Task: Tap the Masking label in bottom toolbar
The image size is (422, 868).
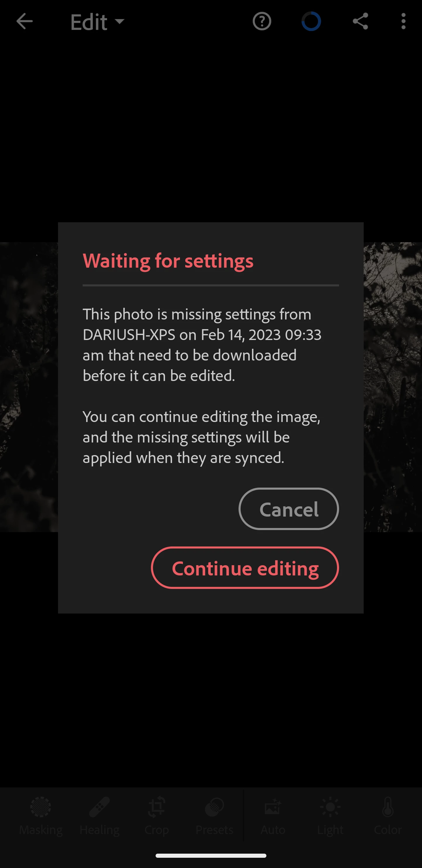Action: coord(40,830)
